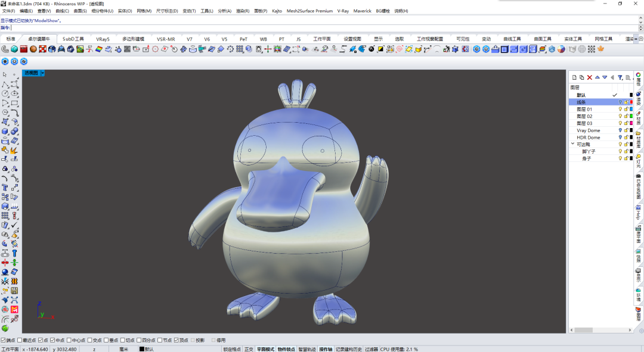Open the 曲面(S) menu
Screen dimensions: 644x352
click(x=80, y=11)
